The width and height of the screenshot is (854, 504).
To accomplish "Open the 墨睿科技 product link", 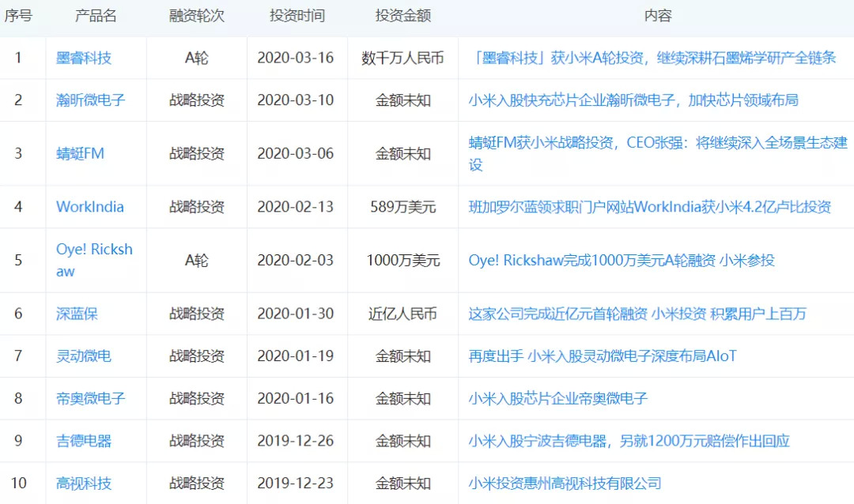I will (83, 58).
